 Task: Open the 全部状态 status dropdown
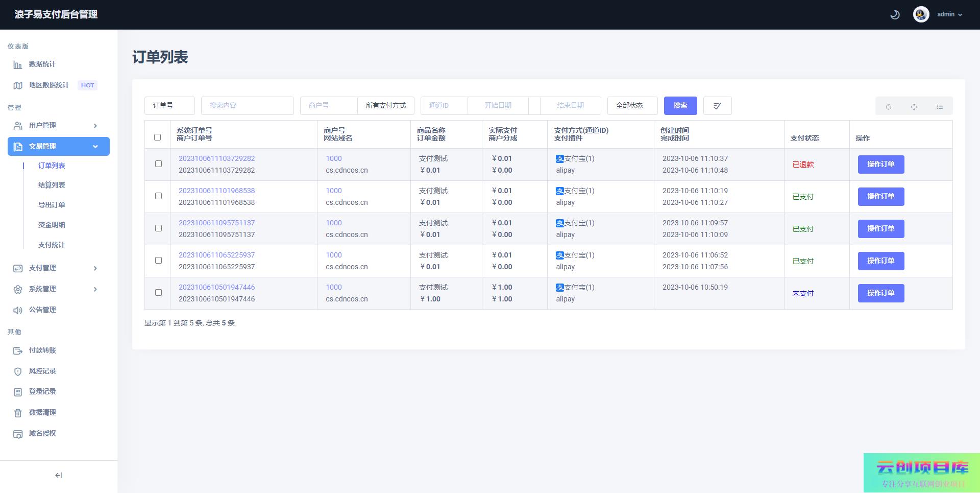pyautogui.click(x=632, y=106)
